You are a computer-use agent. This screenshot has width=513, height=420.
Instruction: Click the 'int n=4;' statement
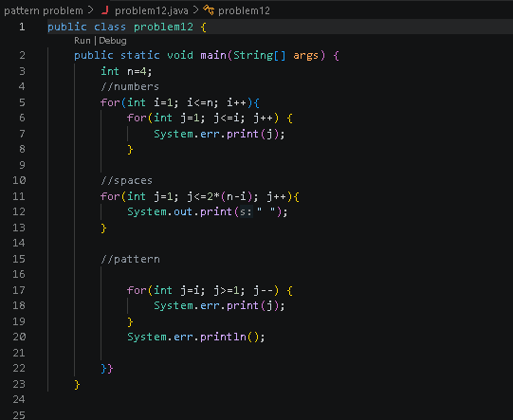click(x=126, y=71)
